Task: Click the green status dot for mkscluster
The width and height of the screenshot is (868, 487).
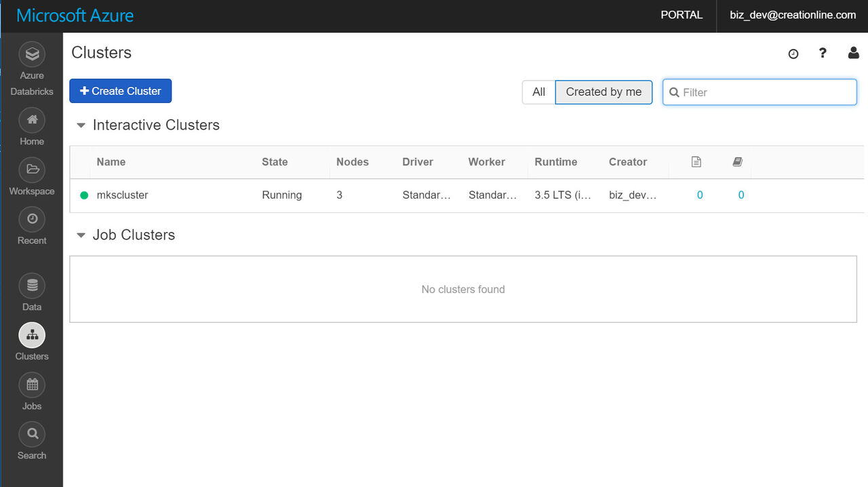Action: coord(84,195)
